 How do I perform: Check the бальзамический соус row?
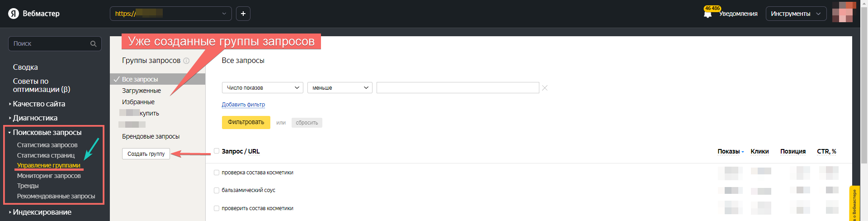pyautogui.click(x=217, y=190)
